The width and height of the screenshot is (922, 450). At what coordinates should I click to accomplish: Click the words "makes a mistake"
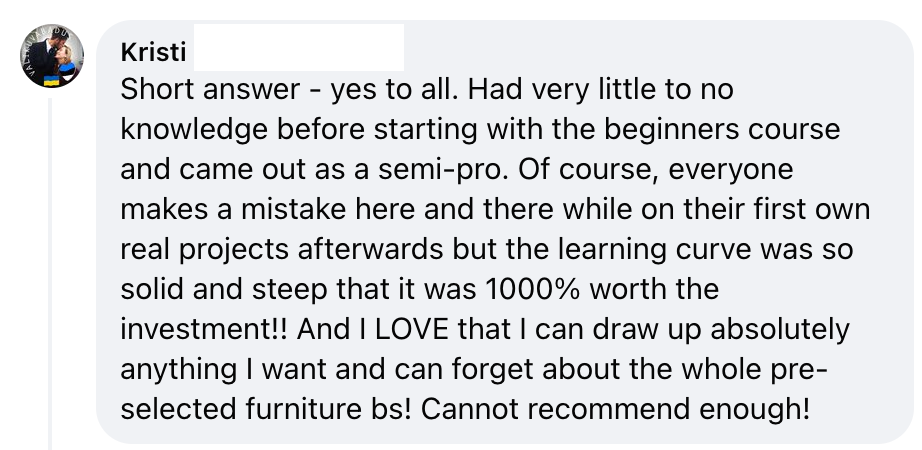point(235,210)
